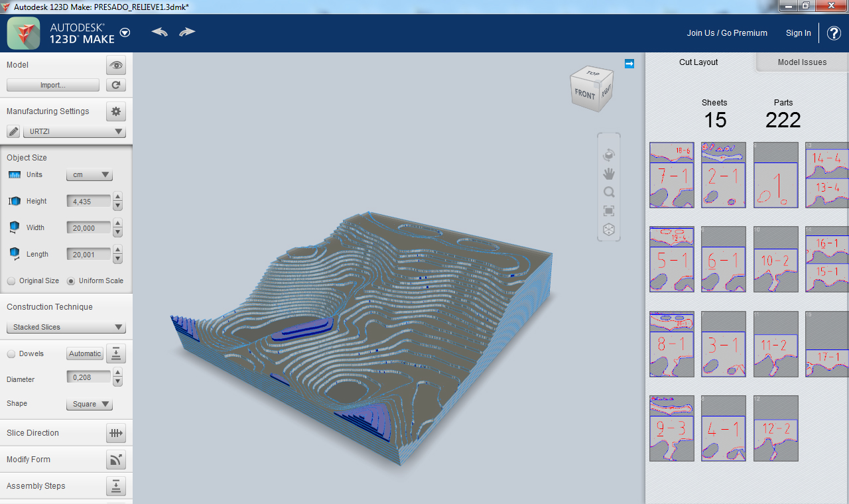Enable the Dowels radio option
849x504 pixels.
[x=11, y=354]
